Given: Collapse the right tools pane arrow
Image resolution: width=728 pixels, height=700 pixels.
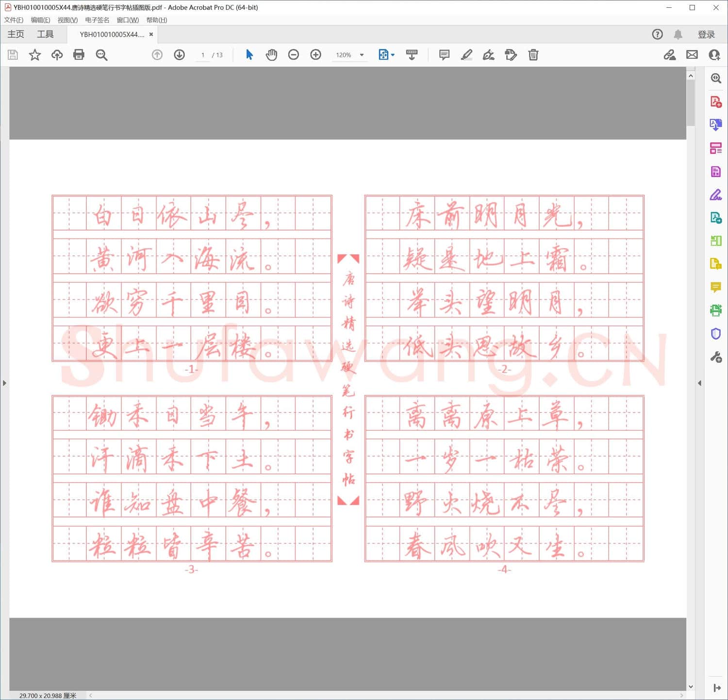Looking at the screenshot, I should [x=699, y=383].
